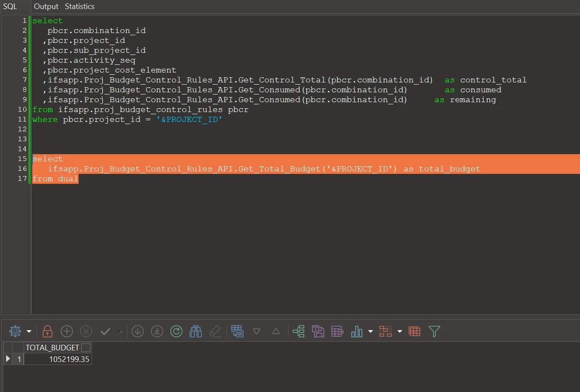Click ',pbcr.activity_seq' on line 5

tap(89, 60)
